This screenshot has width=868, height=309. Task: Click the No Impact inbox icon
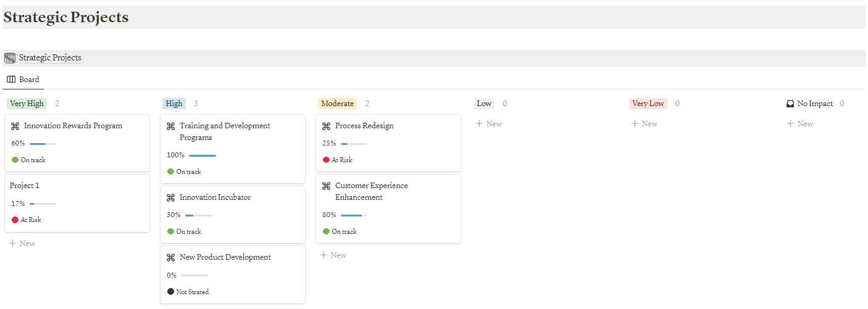(790, 104)
